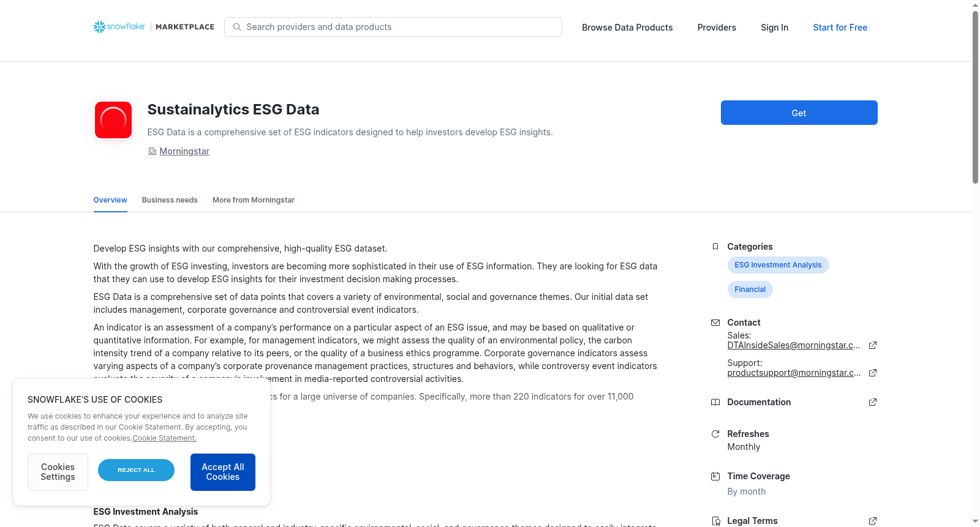Open the Cookie Statement link
Image resolution: width=980 pixels, height=527 pixels.
pos(165,438)
